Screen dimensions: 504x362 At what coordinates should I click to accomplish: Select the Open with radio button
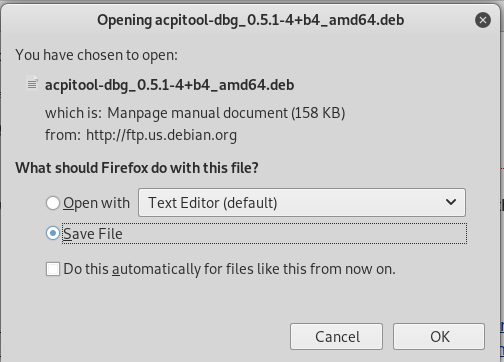pos(53,203)
